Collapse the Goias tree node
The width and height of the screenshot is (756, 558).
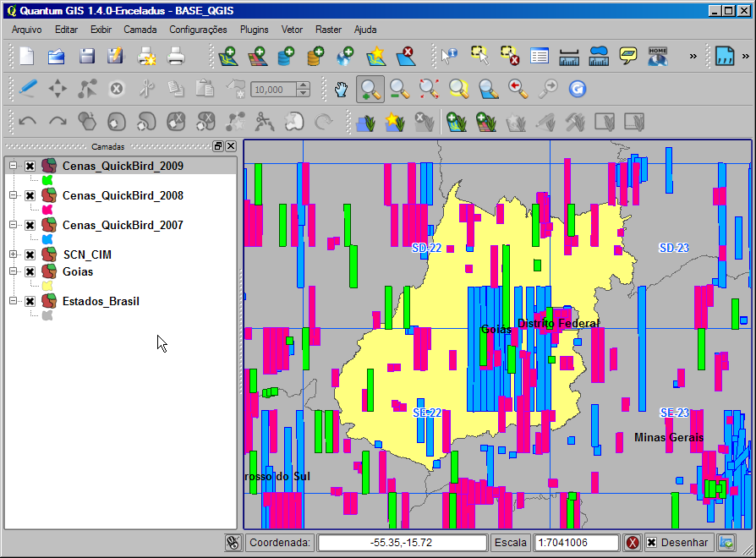[13, 271]
